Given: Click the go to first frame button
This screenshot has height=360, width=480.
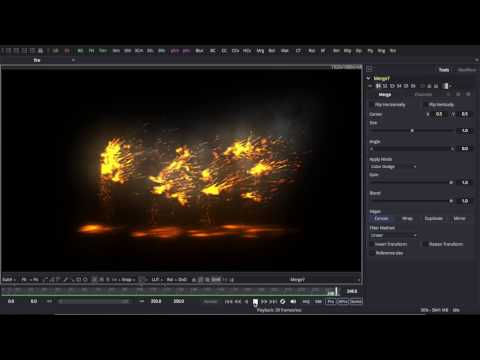Looking at the screenshot, I should (228, 301).
